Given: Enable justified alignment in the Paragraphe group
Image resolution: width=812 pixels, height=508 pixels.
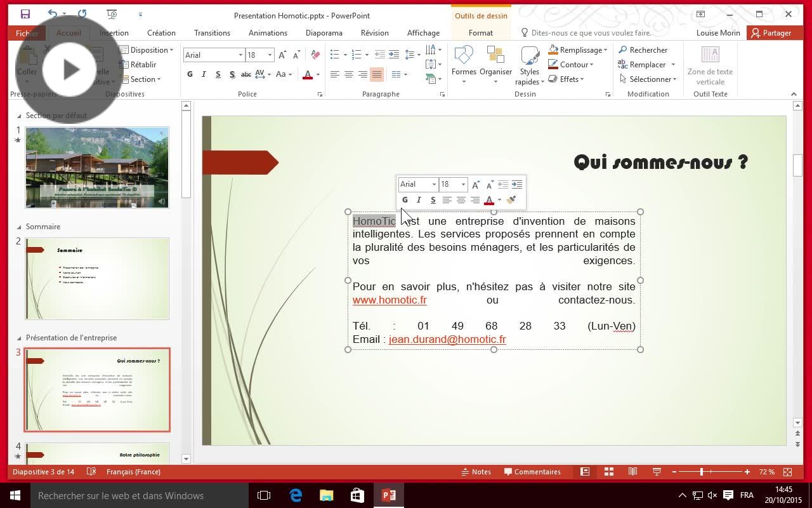Looking at the screenshot, I should click(377, 74).
